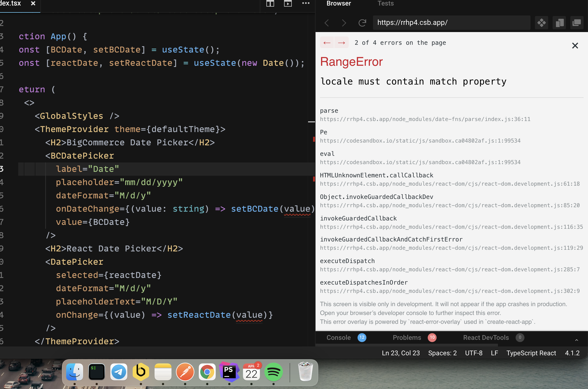Dismiss the RangeError overlay
Viewport: 588px width, 389px height.
click(575, 46)
